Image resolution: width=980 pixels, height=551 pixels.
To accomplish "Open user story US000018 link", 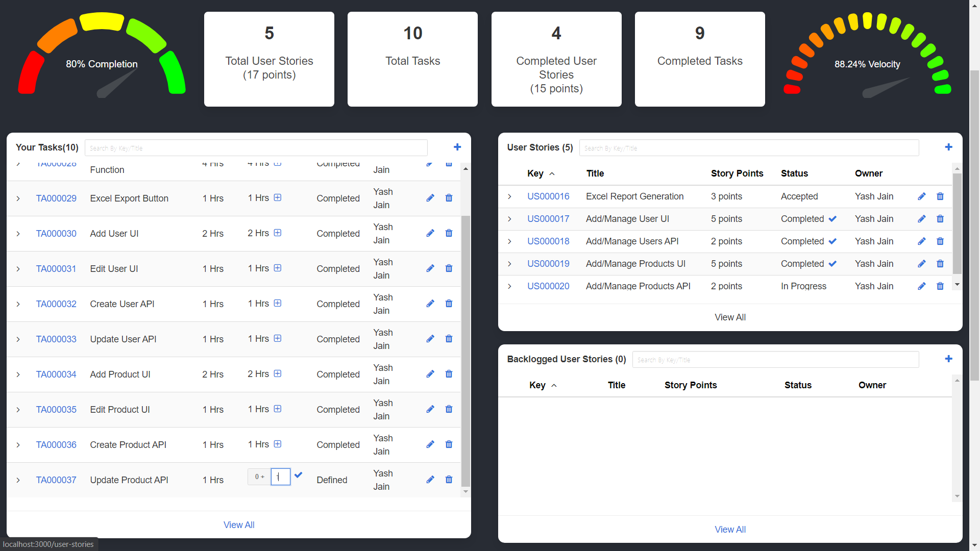I will 548,241.
